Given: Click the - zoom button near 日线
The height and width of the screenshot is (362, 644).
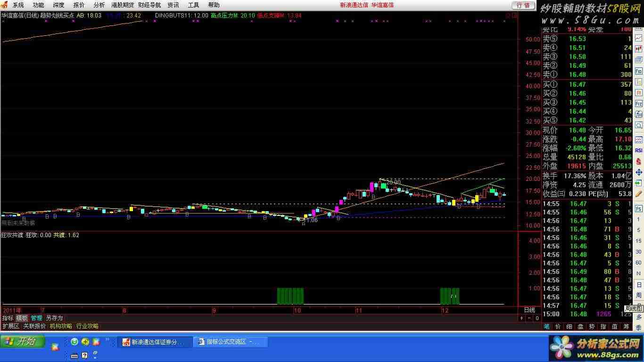Looking at the screenshot, I should pos(529,318).
